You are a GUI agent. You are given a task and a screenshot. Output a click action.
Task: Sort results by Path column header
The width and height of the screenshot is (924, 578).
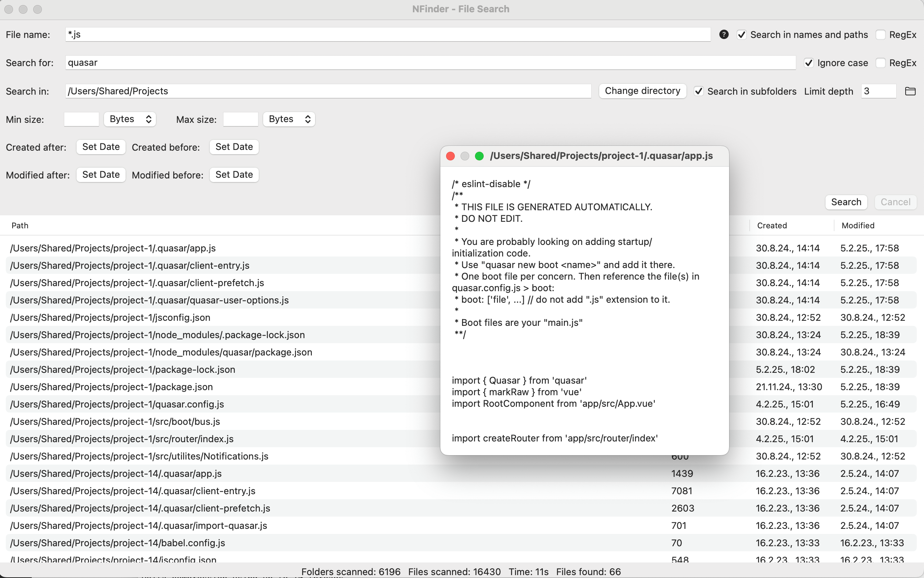click(20, 225)
